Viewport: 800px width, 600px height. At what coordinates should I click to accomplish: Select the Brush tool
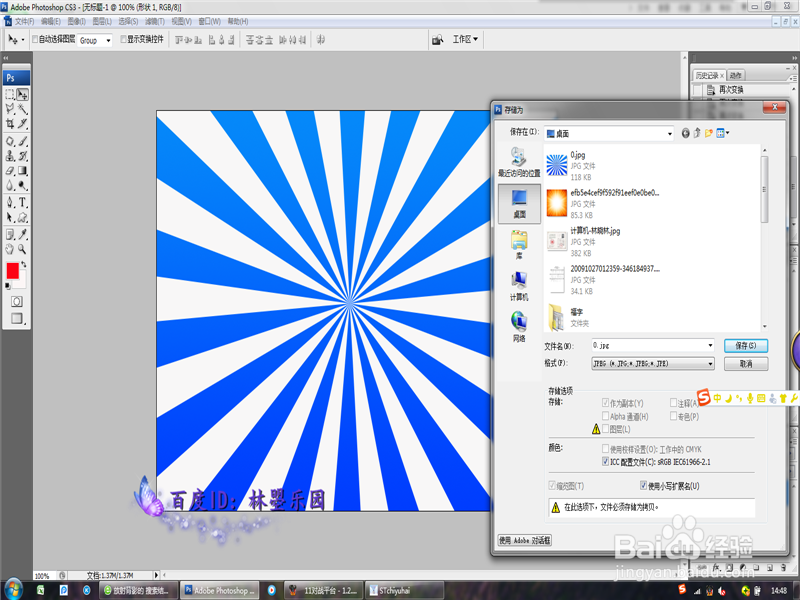tap(22, 141)
